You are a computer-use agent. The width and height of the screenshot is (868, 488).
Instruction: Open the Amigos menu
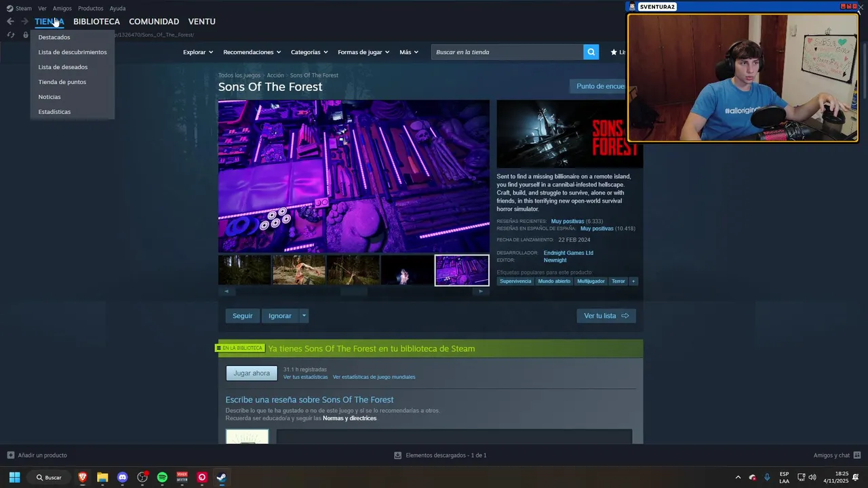[x=62, y=8]
